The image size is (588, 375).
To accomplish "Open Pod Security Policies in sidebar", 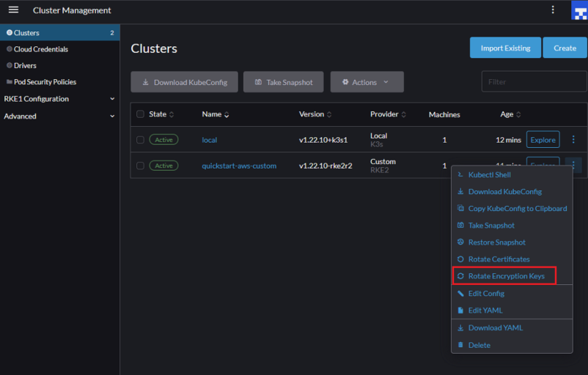I will [x=45, y=82].
